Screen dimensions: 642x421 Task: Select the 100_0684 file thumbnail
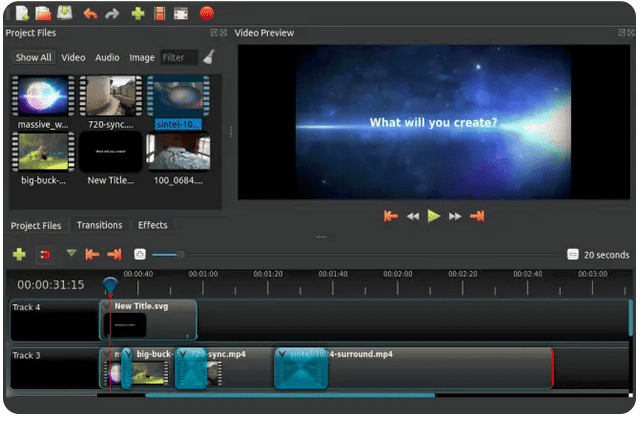pyautogui.click(x=178, y=152)
